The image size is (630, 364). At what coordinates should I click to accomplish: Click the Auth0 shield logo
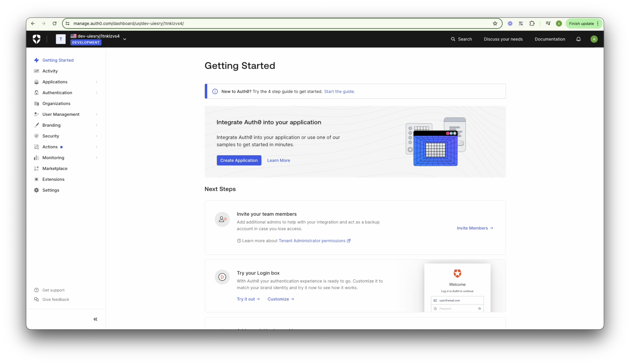click(37, 39)
